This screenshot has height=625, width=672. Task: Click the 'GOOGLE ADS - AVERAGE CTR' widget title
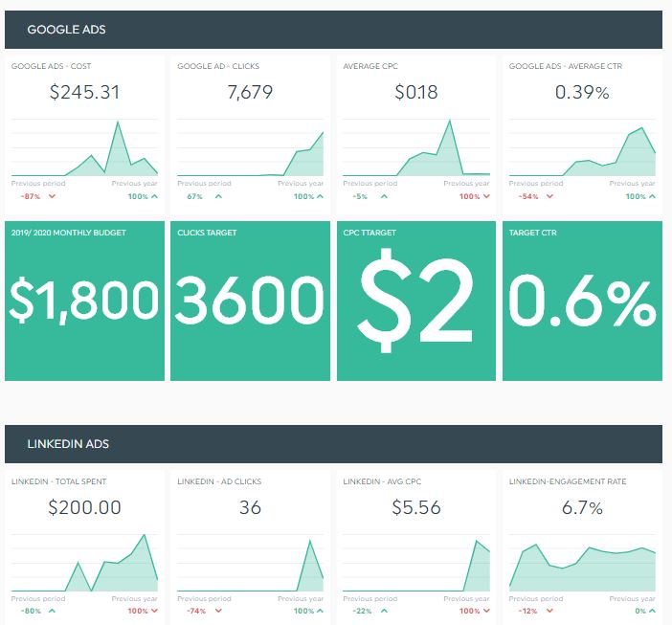coord(566,66)
